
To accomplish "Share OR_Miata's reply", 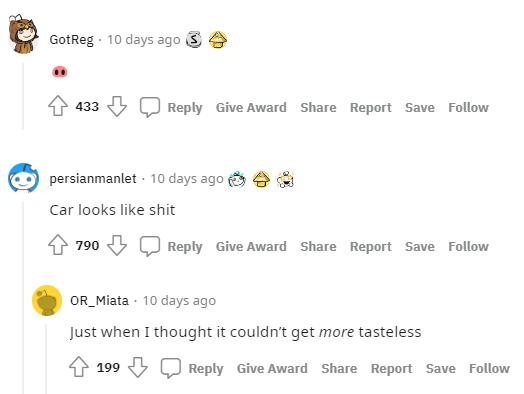I will (x=339, y=368).
